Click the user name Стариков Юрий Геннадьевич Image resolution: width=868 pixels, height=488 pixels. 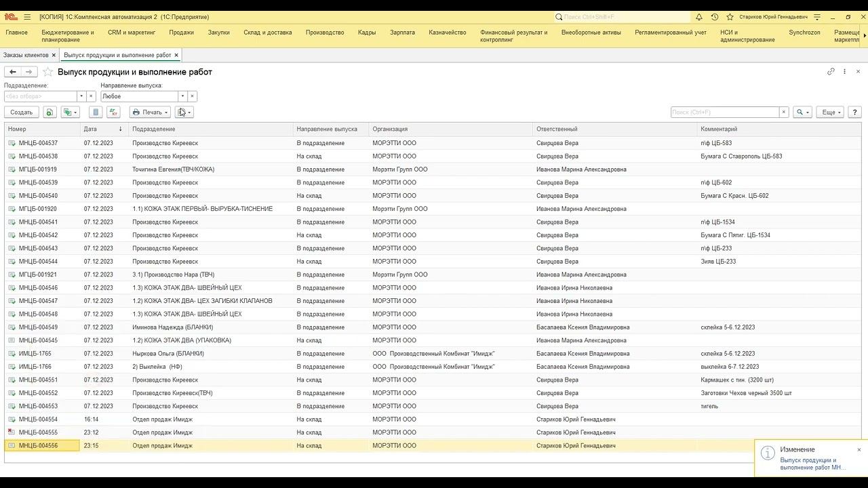point(773,17)
